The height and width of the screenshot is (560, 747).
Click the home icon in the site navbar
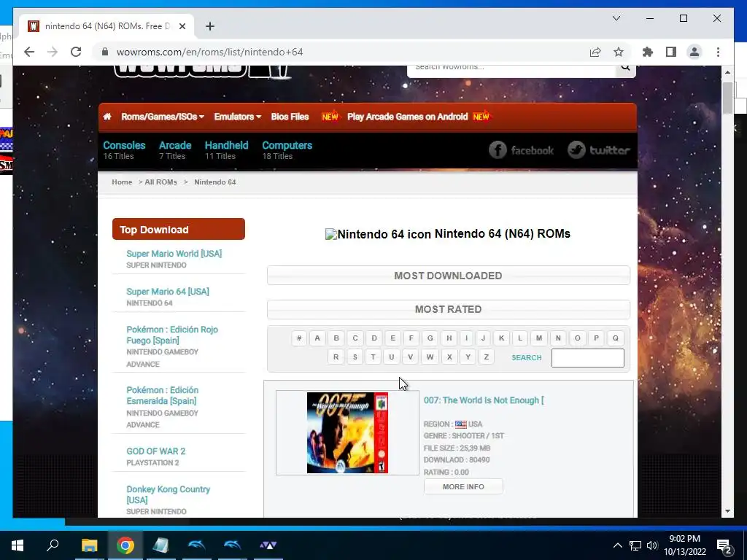pos(107,117)
